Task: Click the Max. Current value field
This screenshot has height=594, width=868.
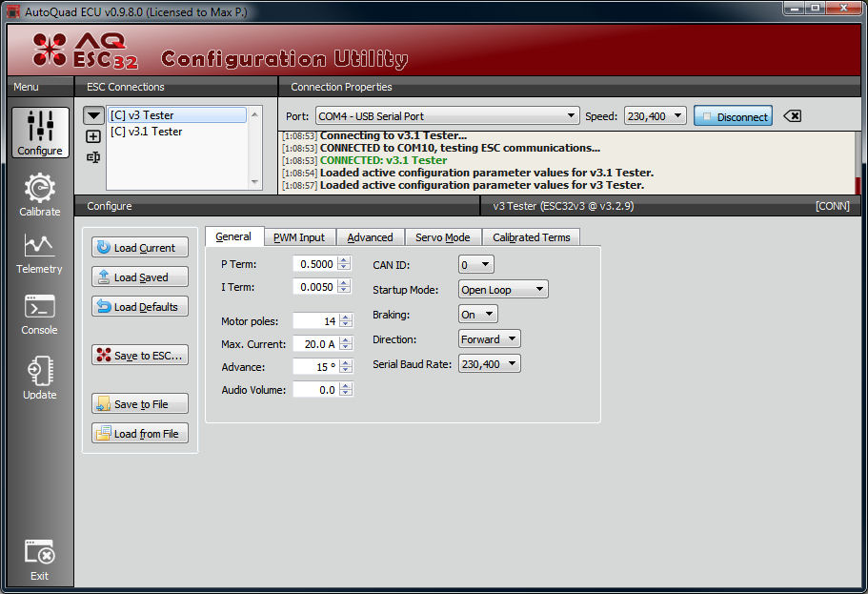Action: [x=316, y=343]
